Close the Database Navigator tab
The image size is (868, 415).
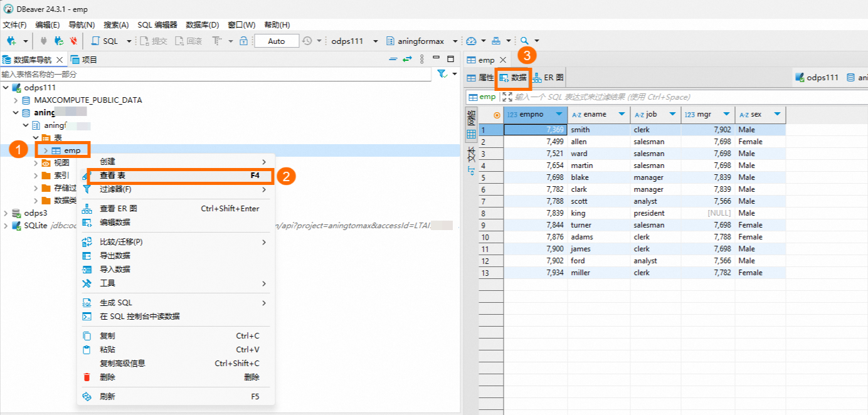(60, 60)
